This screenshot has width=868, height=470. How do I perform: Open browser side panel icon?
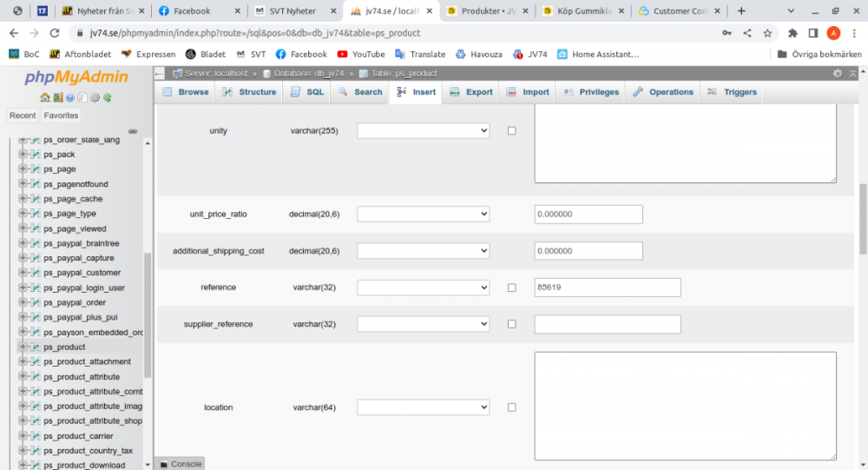(813, 33)
